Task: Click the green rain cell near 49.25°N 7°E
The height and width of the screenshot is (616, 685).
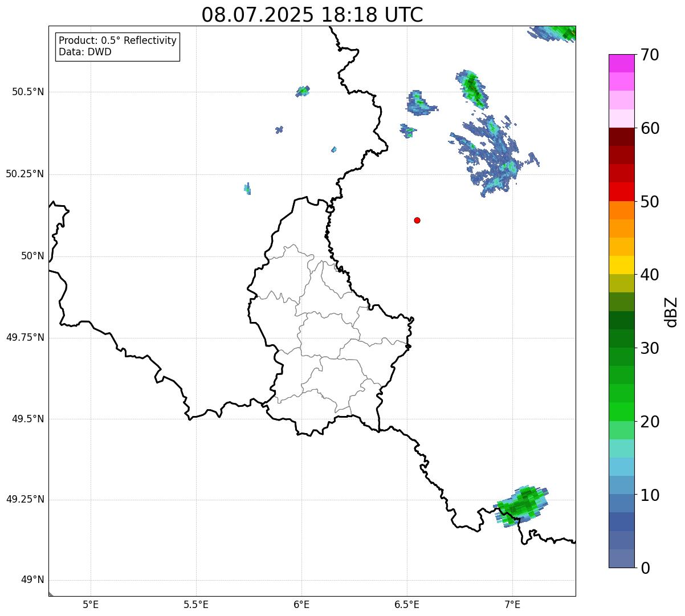Action: coord(521,505)
